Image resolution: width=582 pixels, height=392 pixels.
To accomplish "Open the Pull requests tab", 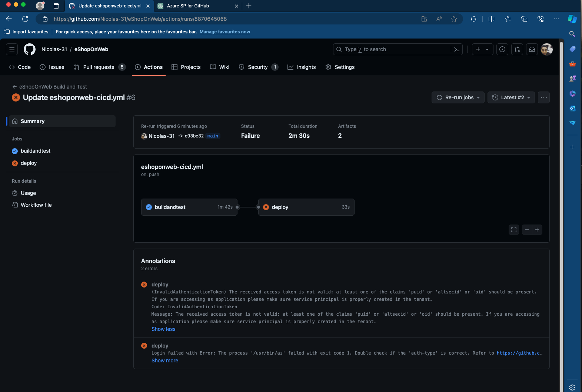I will tap(100, 67).
